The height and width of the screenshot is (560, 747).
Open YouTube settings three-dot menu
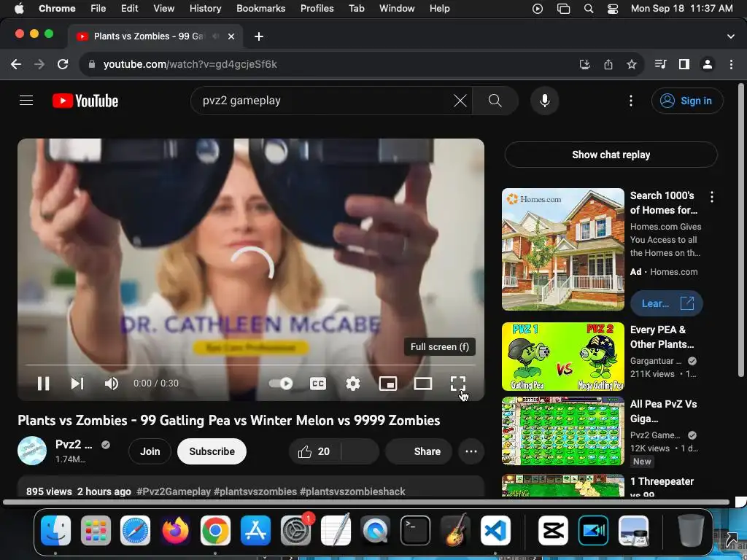coord(631,101)
